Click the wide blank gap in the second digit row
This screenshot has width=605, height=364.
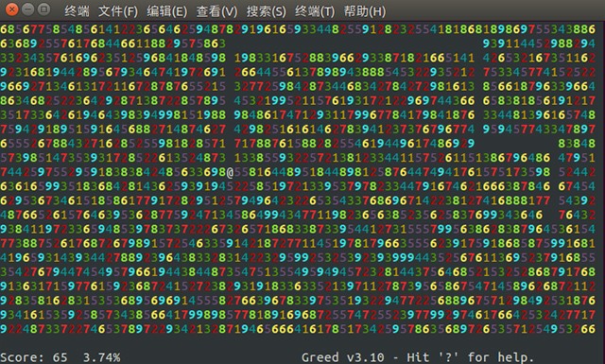pyautogui.click(x=354, y=43)
